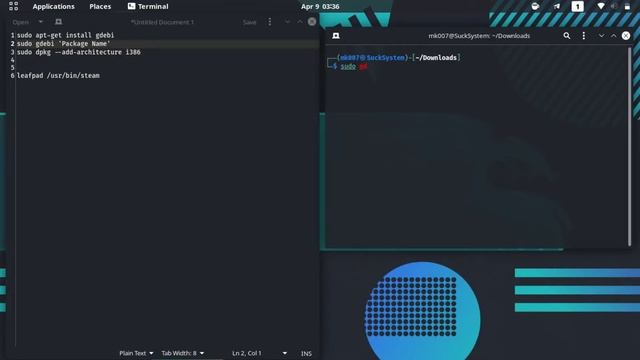The width and height of the screenshot is (640, 360).
Task: Click the '~/Downloads' path in terminal prompt
Action: tap(436, 58)
